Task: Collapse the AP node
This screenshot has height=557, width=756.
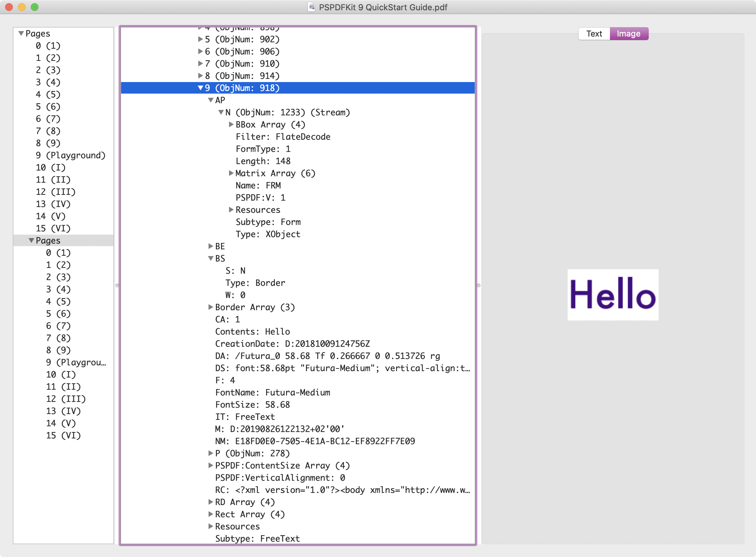Action: (211, 100)
